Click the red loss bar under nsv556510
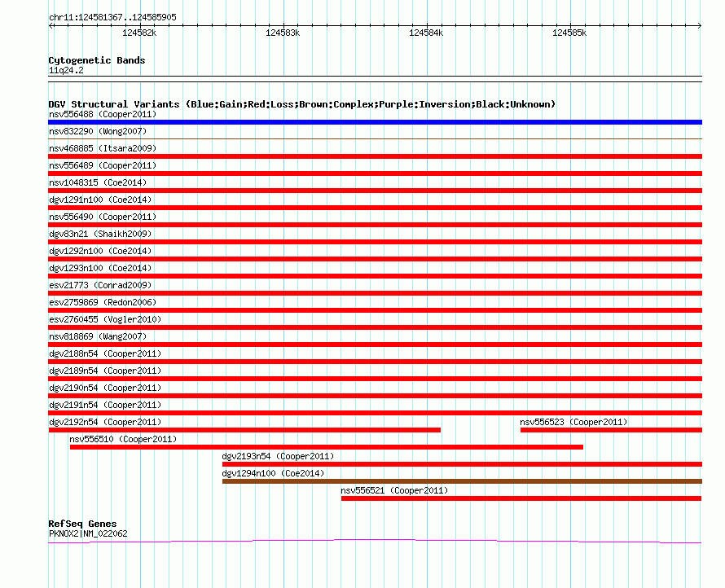This screenshot has width=725, height=588. click(327, 447)
